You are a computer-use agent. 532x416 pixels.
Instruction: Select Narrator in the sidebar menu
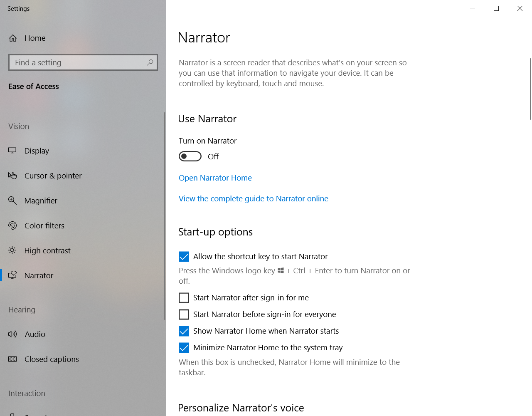click(x=39, y=275)
